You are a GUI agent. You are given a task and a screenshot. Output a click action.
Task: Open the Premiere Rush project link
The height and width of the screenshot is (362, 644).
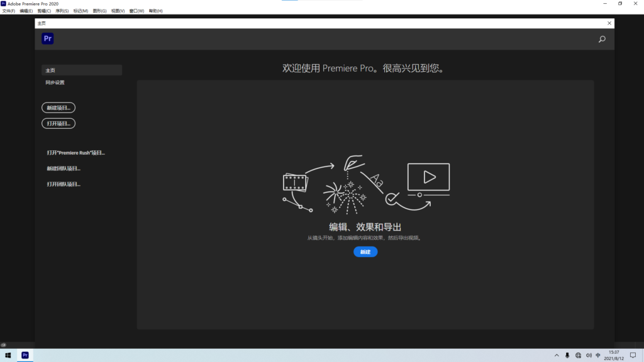(x=76, y=153)
